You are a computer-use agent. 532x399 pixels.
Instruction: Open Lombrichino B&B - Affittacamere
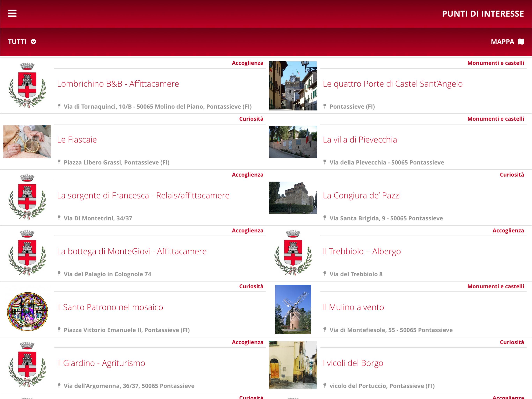[x=118, y=84]
